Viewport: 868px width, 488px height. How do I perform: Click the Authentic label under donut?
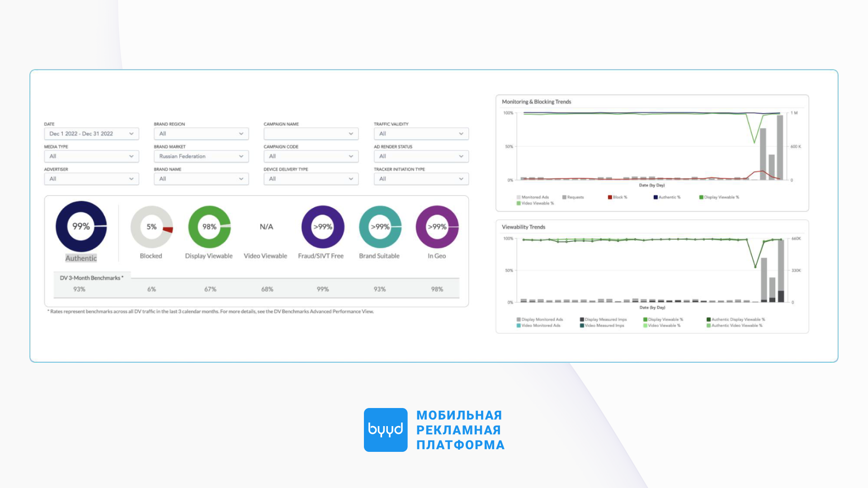[81, 258]
